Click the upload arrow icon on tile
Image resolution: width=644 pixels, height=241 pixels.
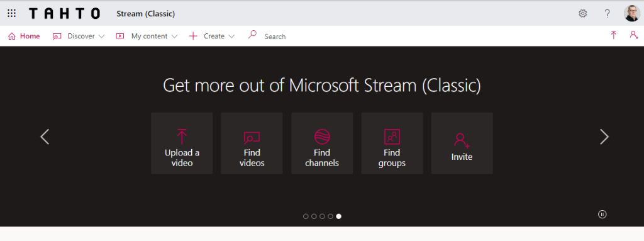[x=182, y=137]
